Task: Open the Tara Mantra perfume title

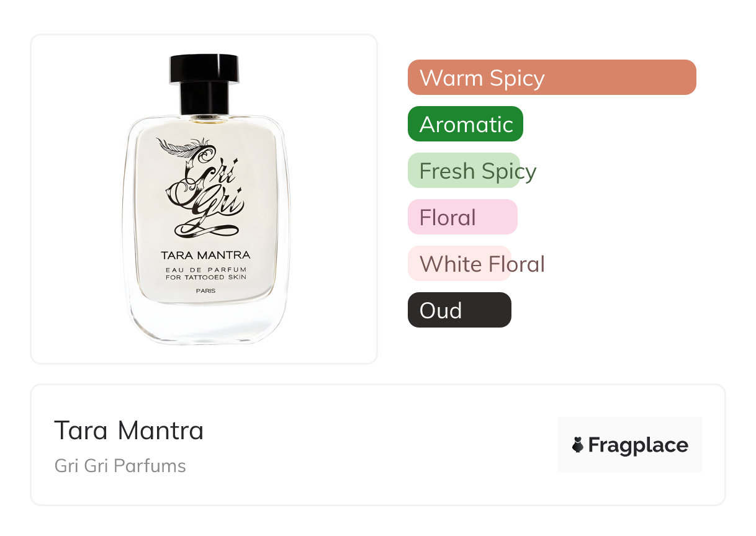Action: click(129, 430)
